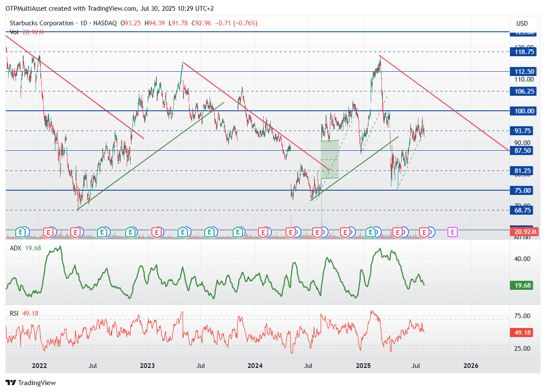Click the 68.75 price level label
The height and width of the screenshot is (392, 546).
tap(521, 210)
